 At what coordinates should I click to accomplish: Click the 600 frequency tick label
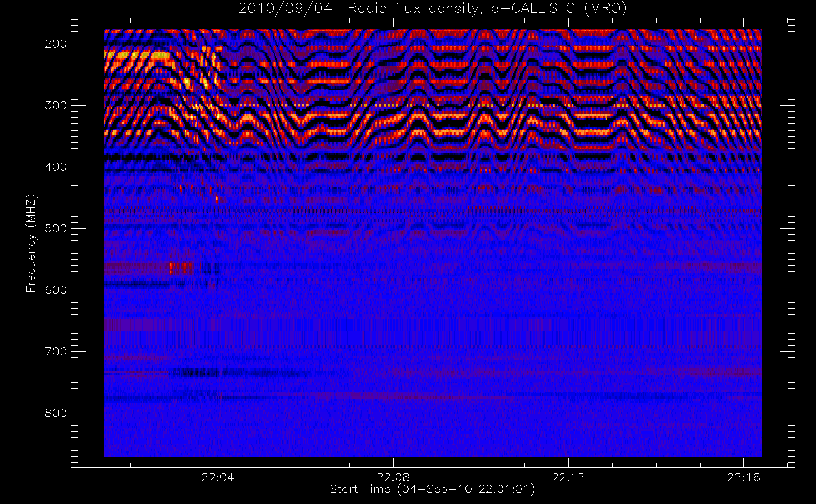56,290
